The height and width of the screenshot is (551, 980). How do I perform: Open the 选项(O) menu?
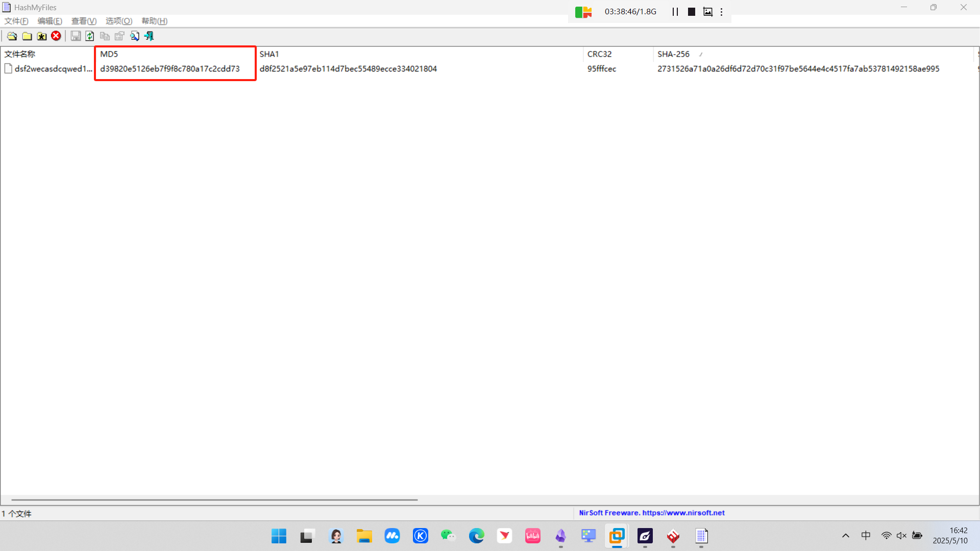tap(118, 21)
